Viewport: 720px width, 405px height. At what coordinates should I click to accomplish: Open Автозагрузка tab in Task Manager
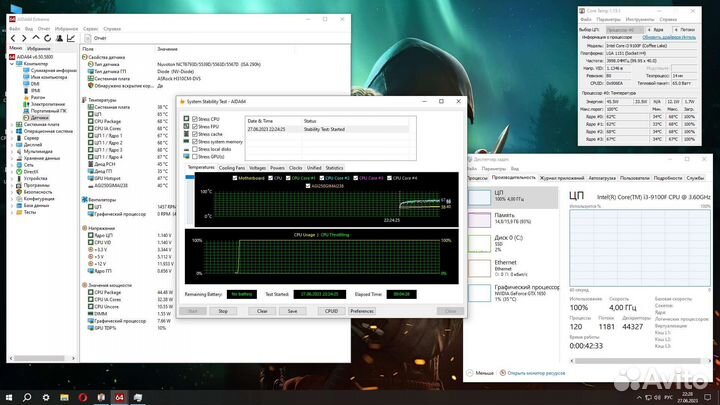tap(602, 178)
